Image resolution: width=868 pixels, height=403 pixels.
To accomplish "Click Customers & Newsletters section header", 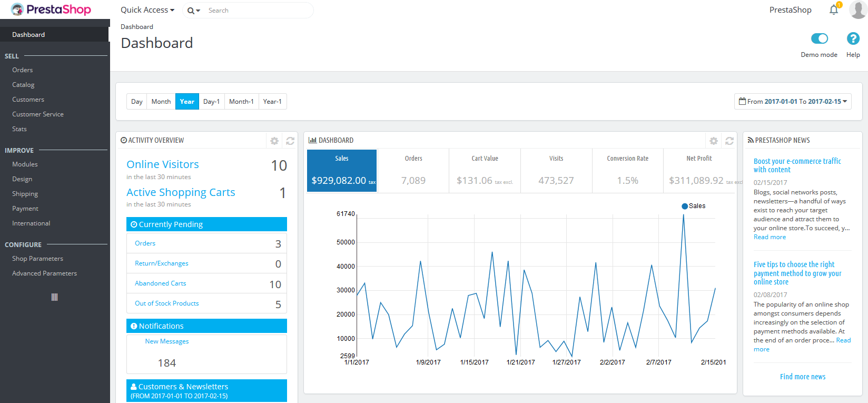I will point(206,391).
